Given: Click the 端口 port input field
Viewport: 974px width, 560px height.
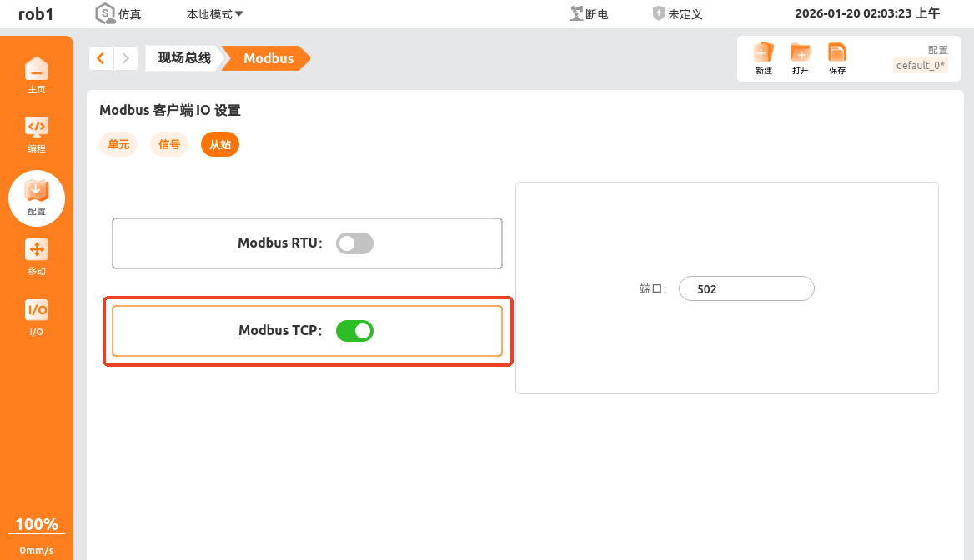Looking at the screenshot, I should 746,289.
